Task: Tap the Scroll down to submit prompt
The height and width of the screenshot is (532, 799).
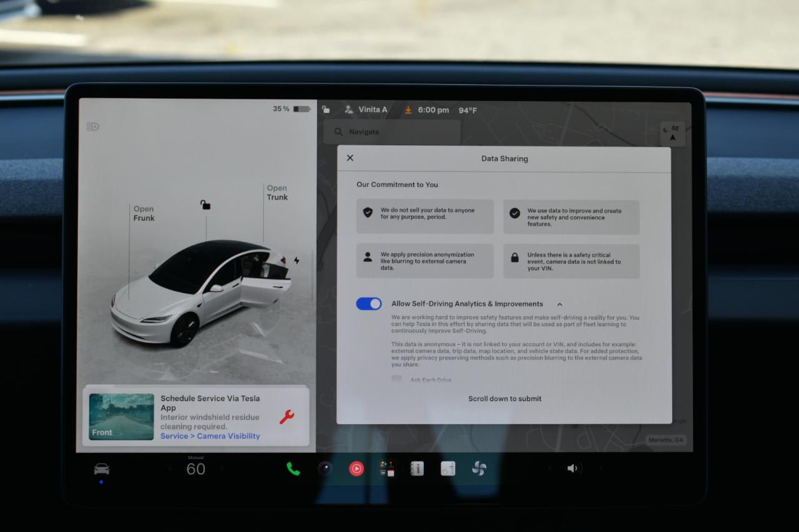Action: [505, 399]
